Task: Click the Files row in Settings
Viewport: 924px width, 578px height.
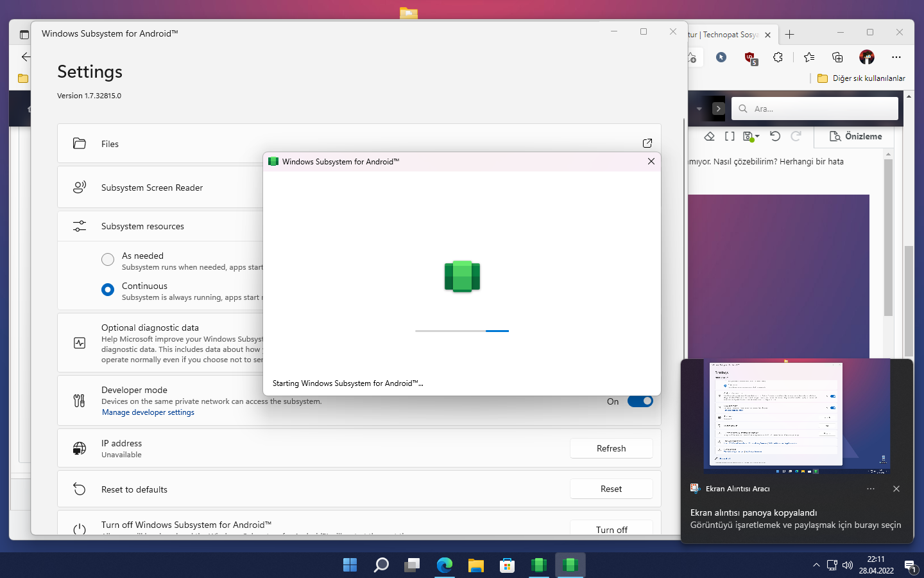Action: tap(359, 143)
